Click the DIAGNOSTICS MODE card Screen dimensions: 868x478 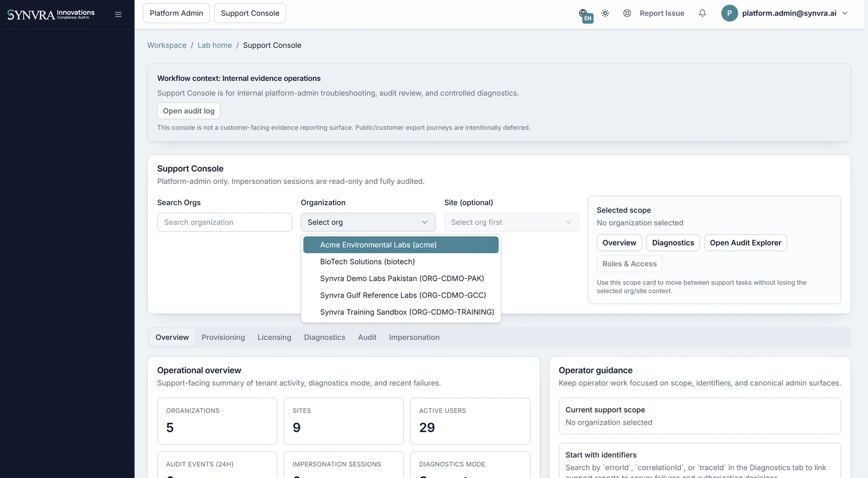(470, 465)
